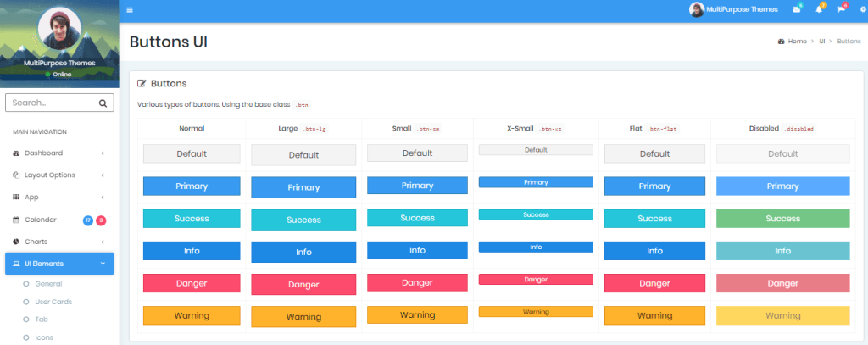Toggle the hamburger sidebar menu icon
The width and height of the screenshot is (868, 345).
(x=130, y=9)
